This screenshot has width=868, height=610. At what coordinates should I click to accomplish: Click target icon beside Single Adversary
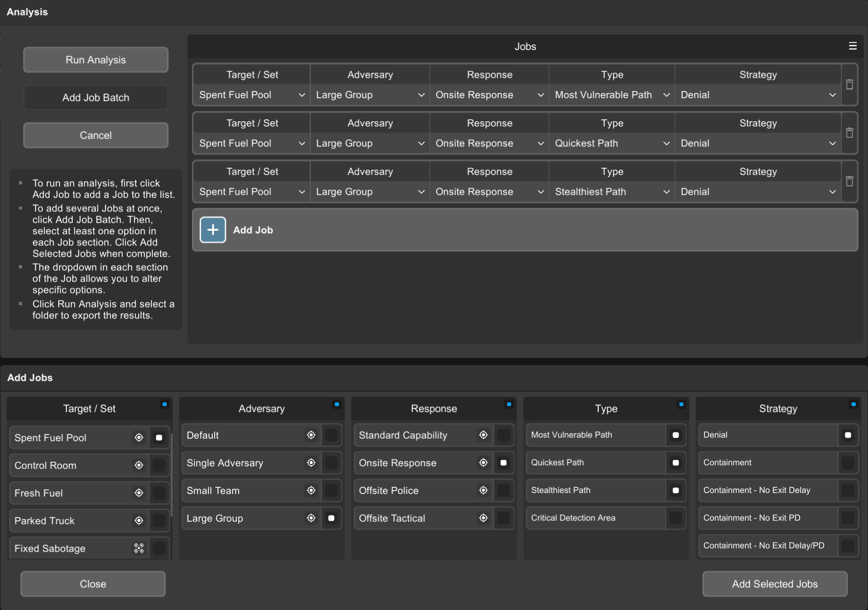click(311, 463)
